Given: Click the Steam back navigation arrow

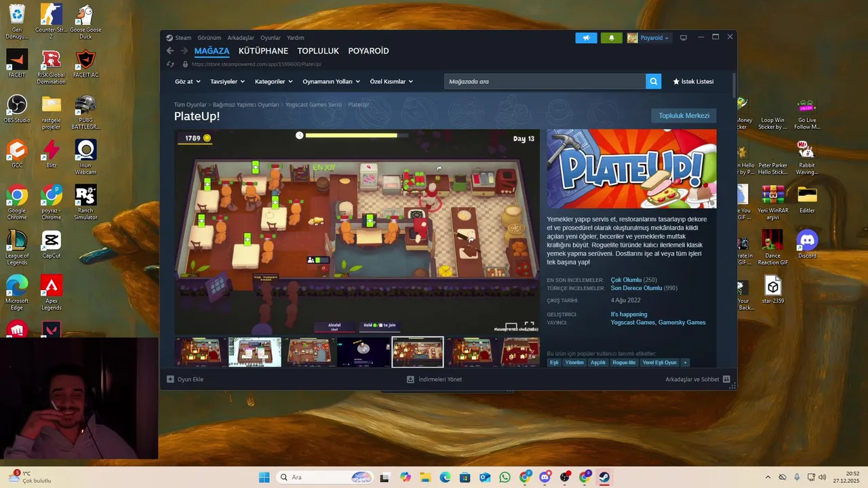Looking at the screenshot, I should pos(170,51).
